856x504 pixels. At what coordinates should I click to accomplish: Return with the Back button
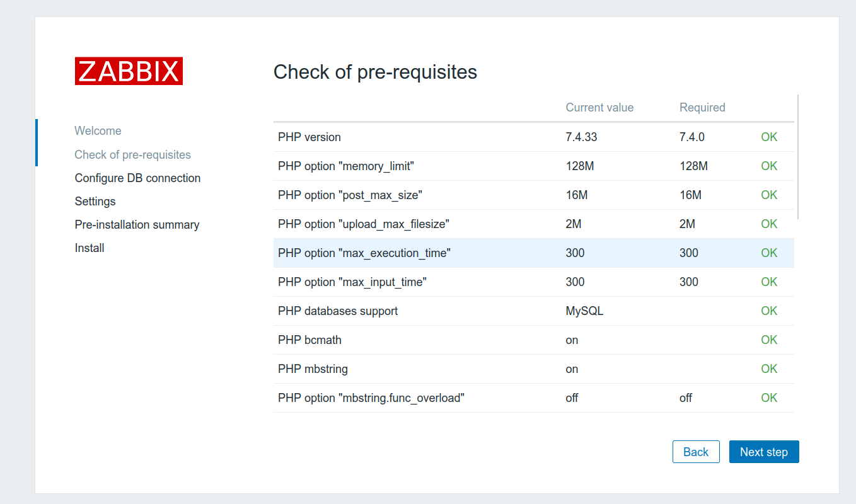[696, 452]
